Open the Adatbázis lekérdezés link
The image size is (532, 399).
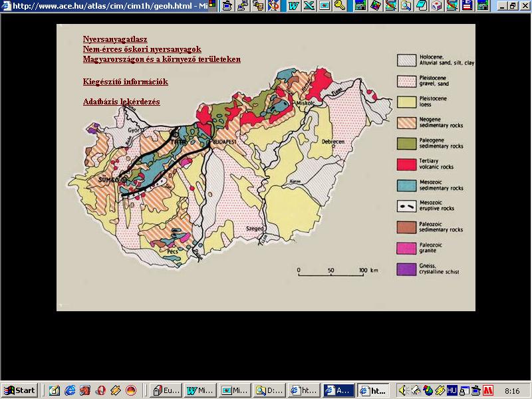pos(122,102)
